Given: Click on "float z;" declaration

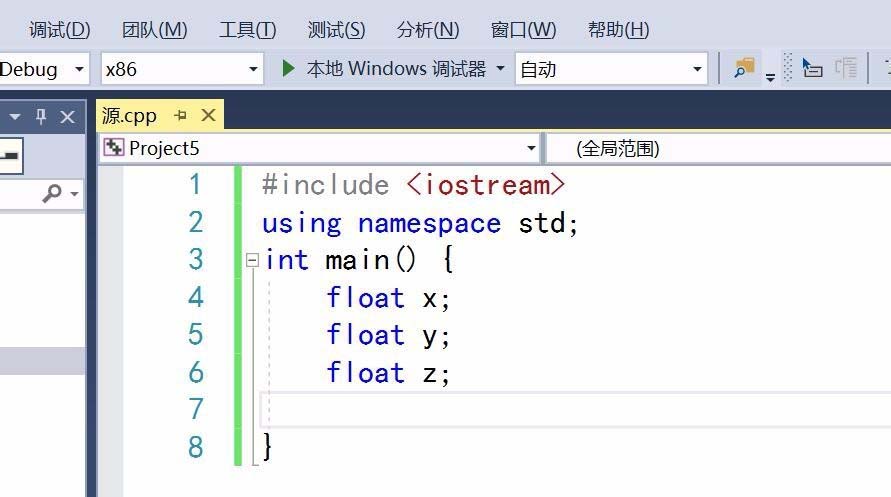Looking at the screenshot, I should point(388,373).
